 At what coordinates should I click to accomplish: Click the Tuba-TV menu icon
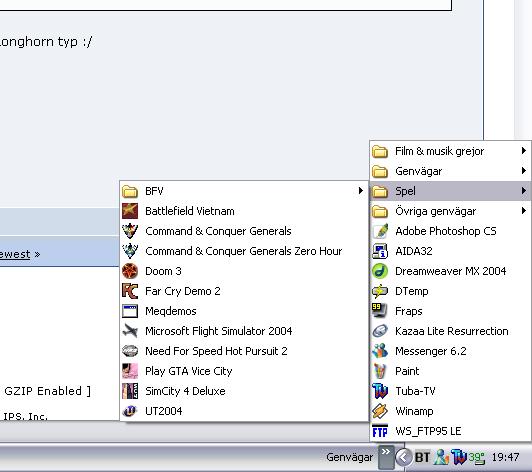(380, 391)
